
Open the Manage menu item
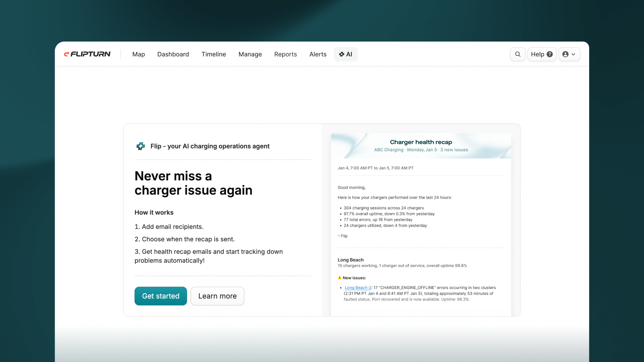point(250,54)
